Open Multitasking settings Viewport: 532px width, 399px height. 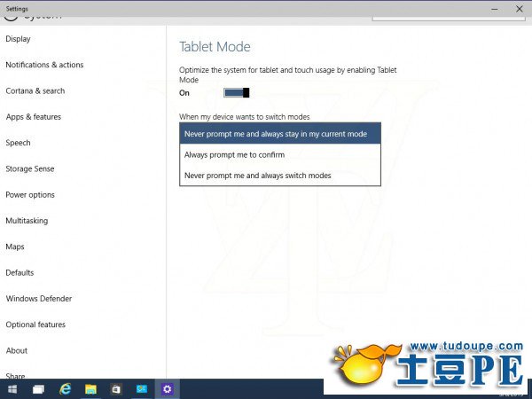click(27, 221)
